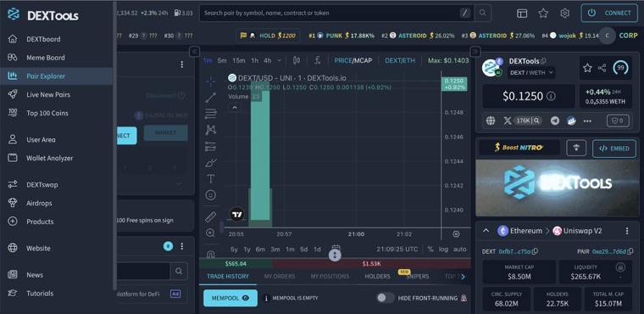Switch to the SNIPERS tab

pos(417,276)
